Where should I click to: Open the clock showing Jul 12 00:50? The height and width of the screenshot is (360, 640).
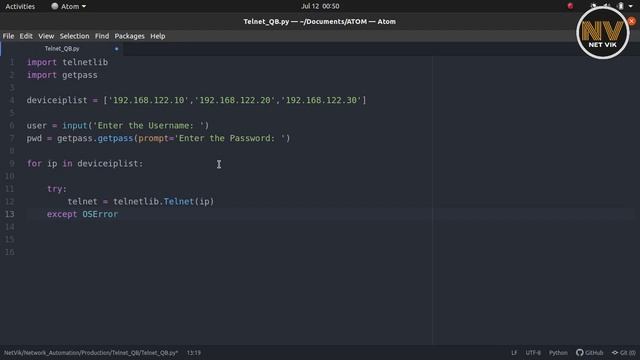[320, 6]
